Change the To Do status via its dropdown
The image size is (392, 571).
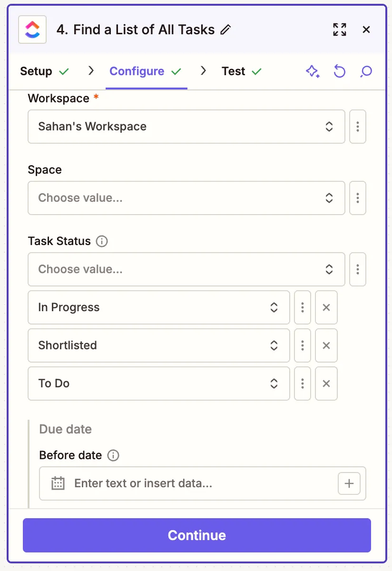pos(274,384)
